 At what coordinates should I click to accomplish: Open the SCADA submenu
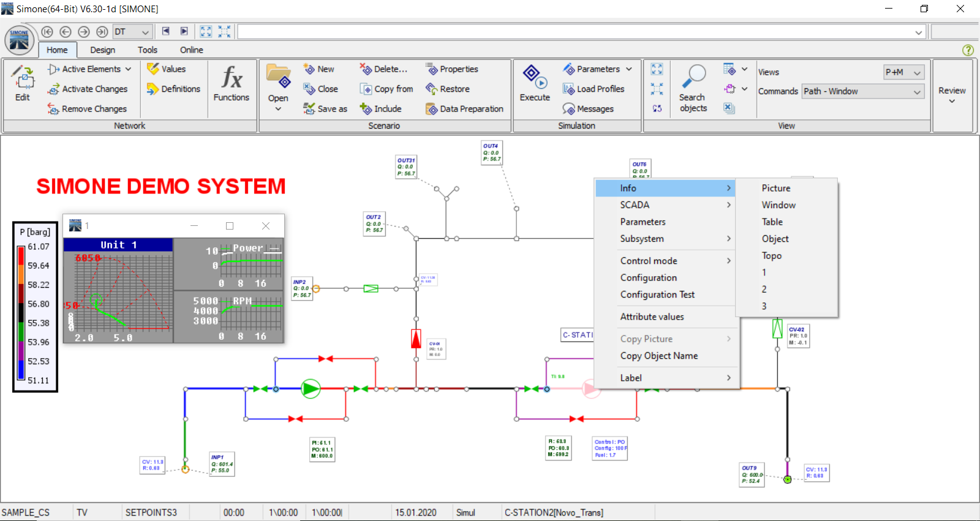pyautogui.click(x=668, y=205)
